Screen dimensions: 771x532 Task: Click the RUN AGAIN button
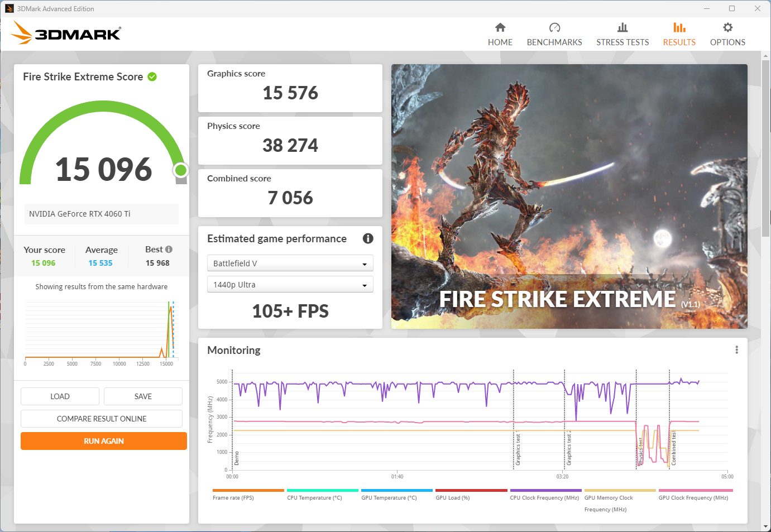point(104,441)
